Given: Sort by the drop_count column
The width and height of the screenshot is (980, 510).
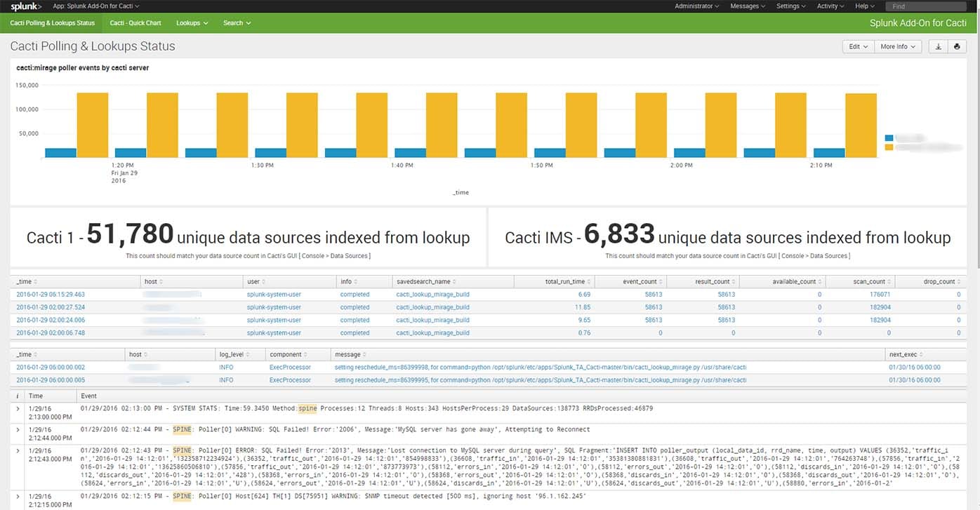Looking at the screenshot, I should [x=943, y=281].
